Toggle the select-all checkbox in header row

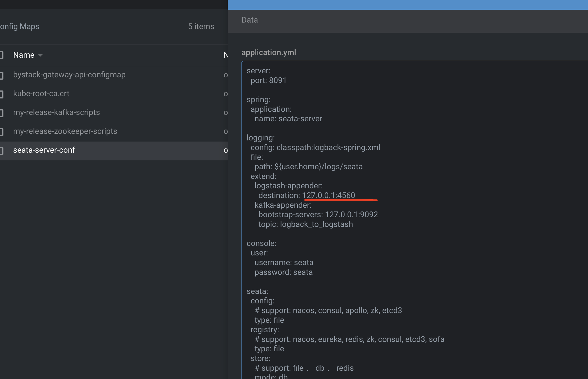pos(1,55)
